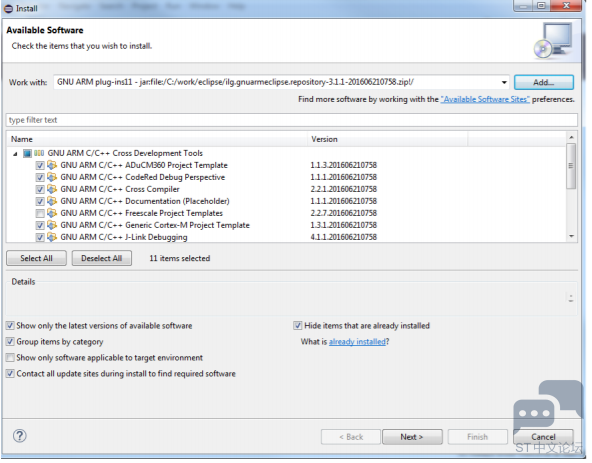Click the Cross Compiler feature icon
The height and width of the screenshot is (463, 592).
click(x=52, y=189)
